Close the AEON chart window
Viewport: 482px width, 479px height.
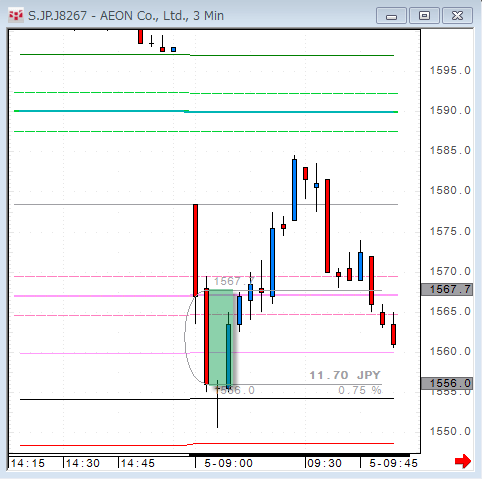[x=457, y=16]
